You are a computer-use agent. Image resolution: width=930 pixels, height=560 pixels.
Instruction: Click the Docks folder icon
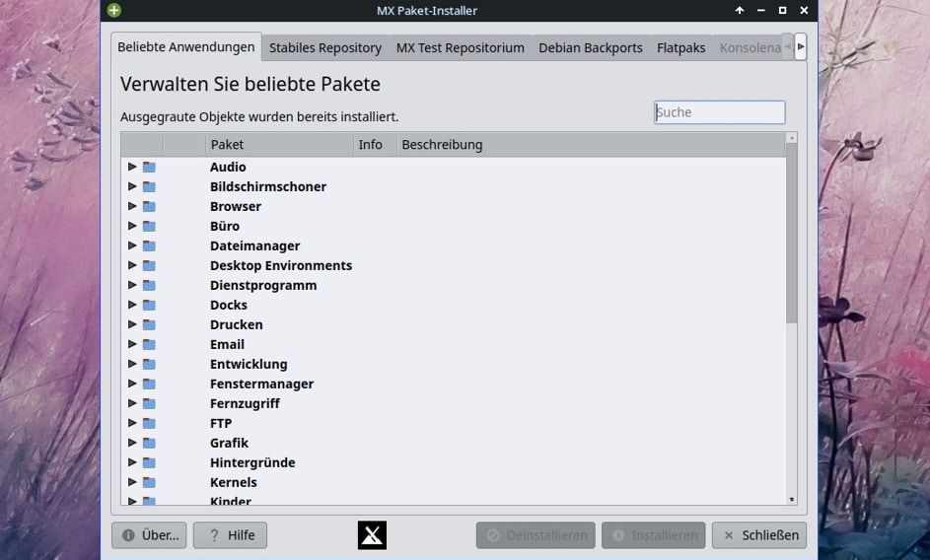[149, 306]
